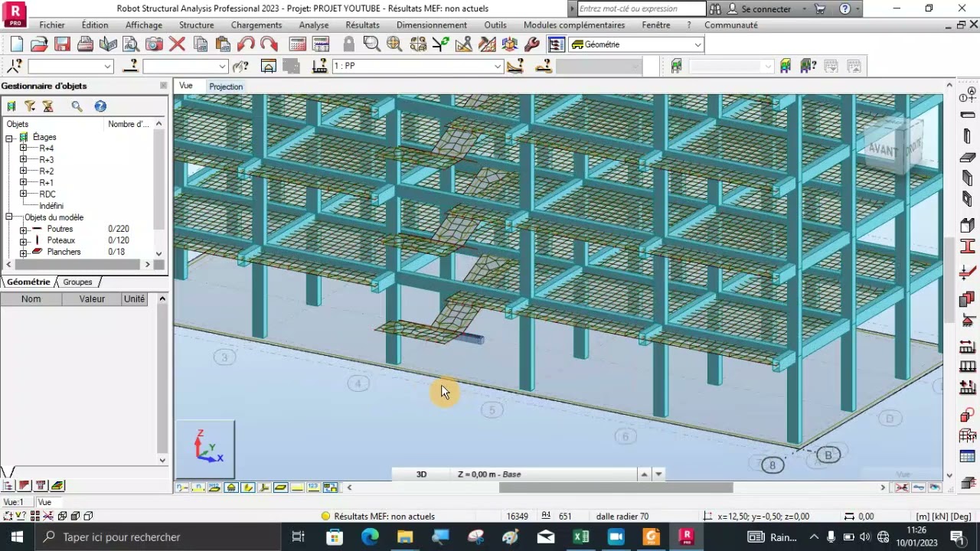Click the blue help icon in object manager
The height and width of the screenshot is (551, 980).
click(x=100, y=106)
